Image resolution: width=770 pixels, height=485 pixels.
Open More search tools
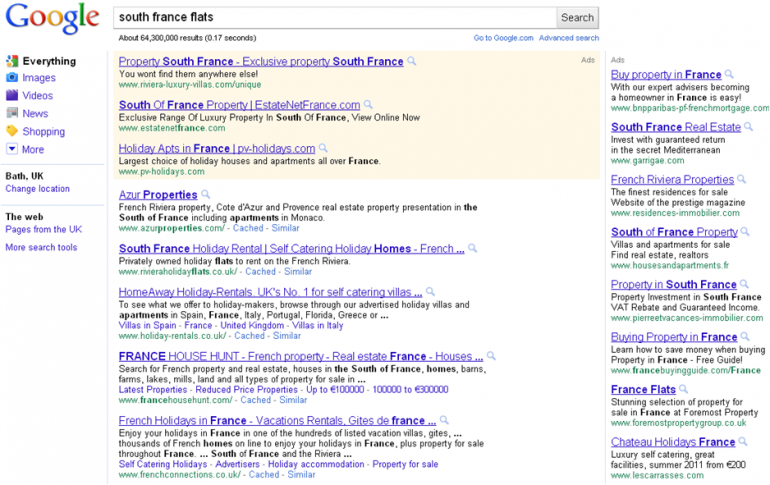tap(41, 247)
